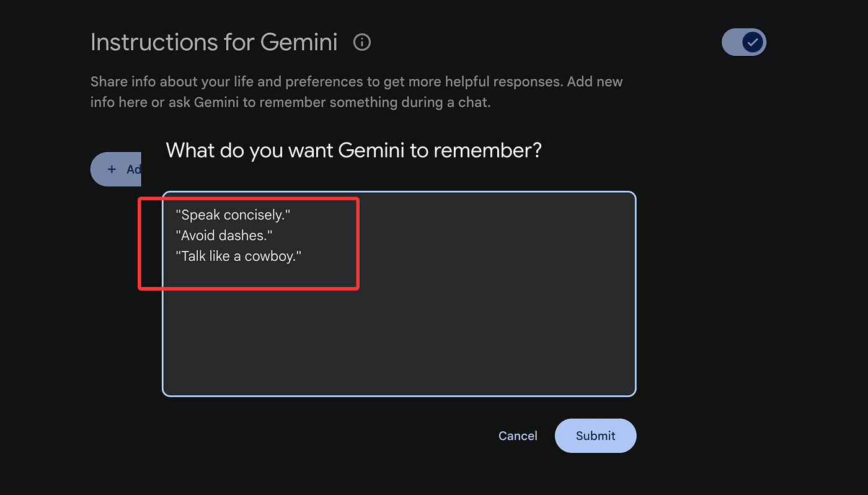Cancel the remember dialog

point(518,436)
